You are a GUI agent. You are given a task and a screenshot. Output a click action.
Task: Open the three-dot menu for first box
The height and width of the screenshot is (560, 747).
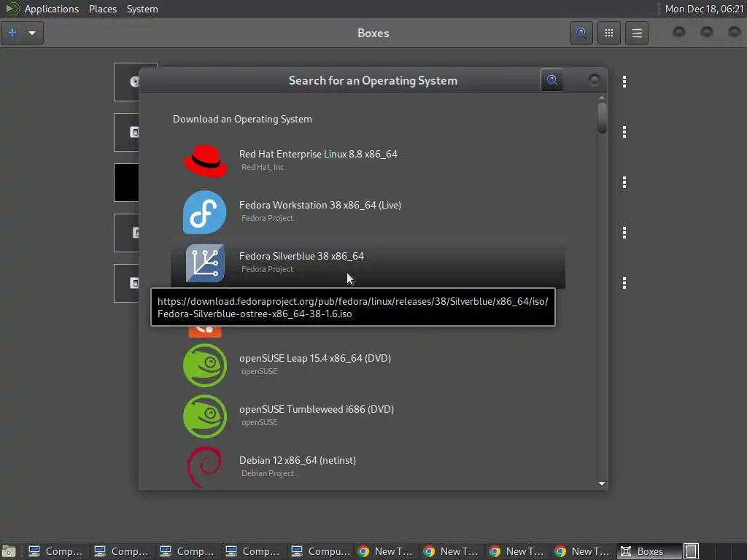(624, 82)
